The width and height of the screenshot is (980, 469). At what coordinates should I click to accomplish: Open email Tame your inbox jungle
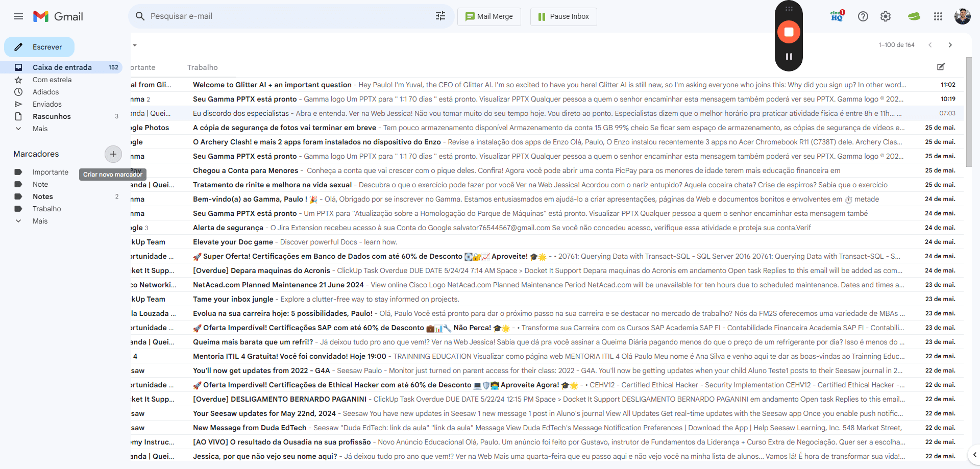coord(547,299)
